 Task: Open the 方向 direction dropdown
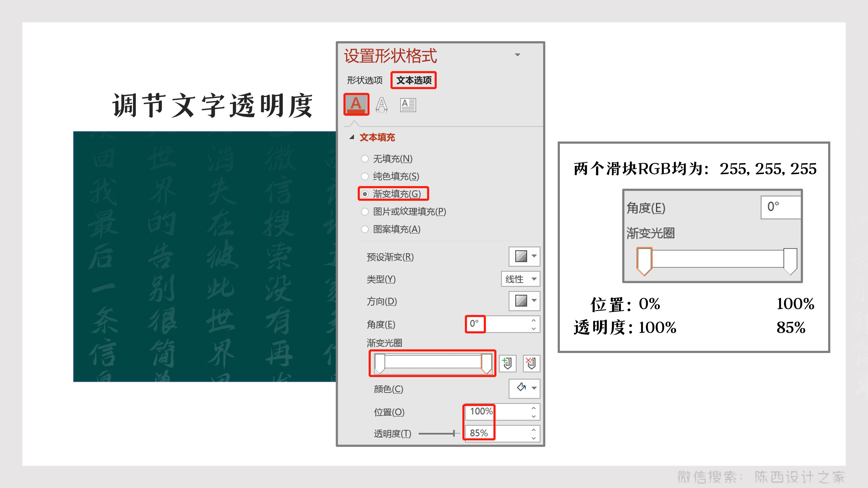click(524, 301)
